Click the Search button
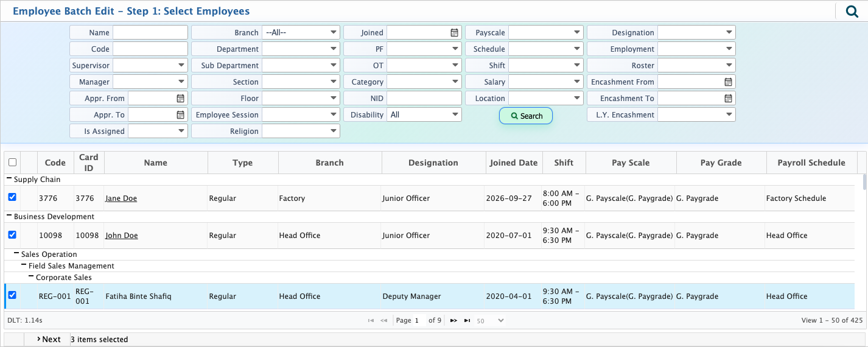This screenshot has height=347, width=868. [526, 116]
